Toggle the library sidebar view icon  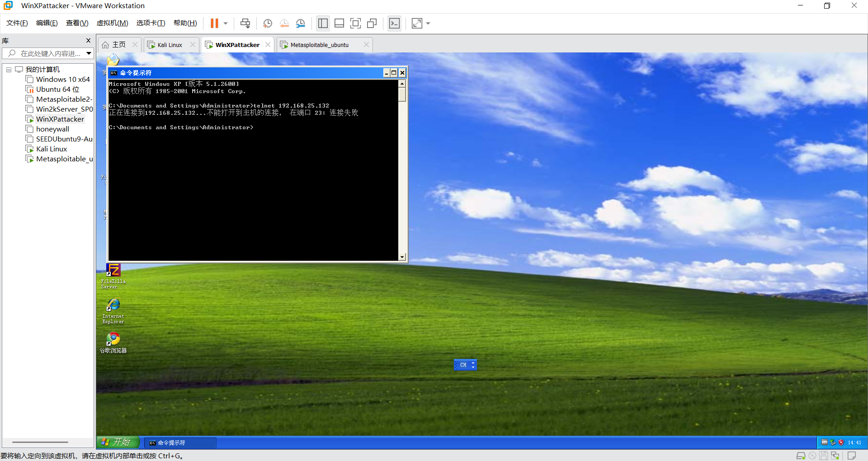pos(323,23)
